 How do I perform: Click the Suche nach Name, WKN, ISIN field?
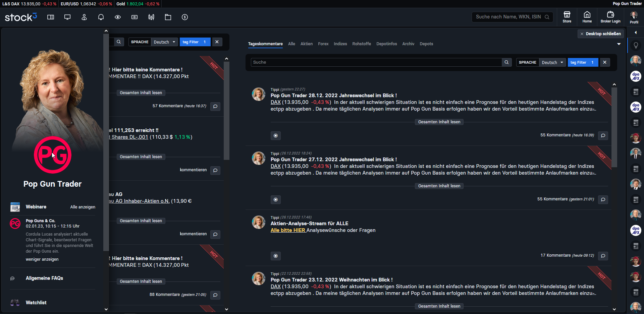pyautogui.click(x=512, y=17)
